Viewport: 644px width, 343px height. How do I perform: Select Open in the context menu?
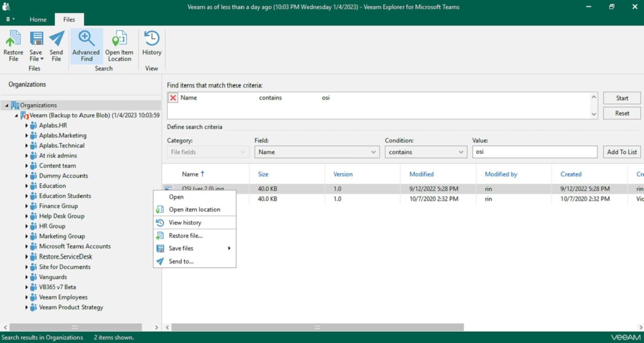(x=194, y=197)
